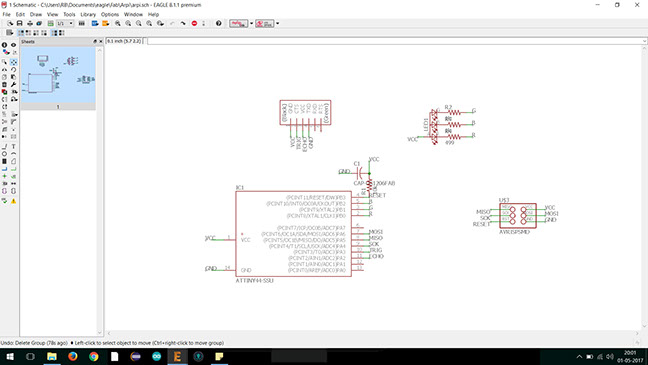
Task: Run the ERC check tool
Action: click(x=5, y=201)
